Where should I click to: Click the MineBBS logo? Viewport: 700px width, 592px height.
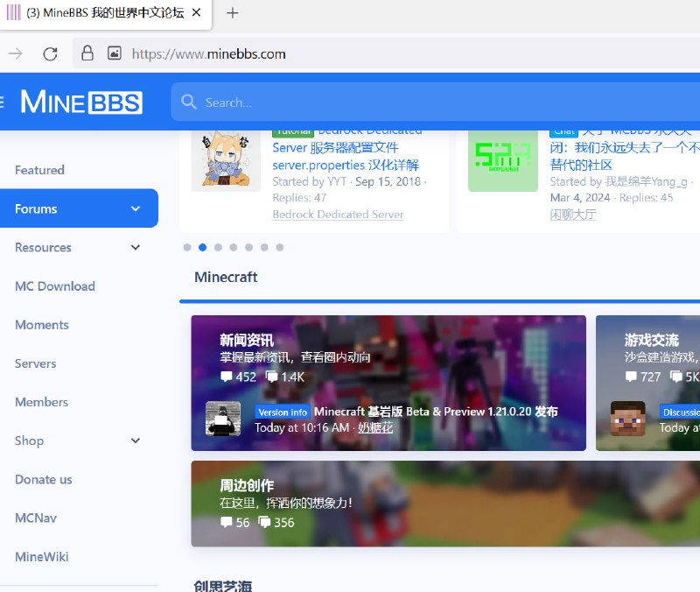81,102
